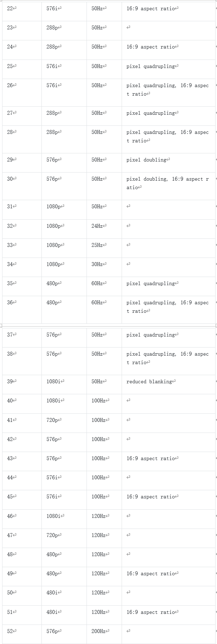The image size is (217, 644).
Task: Click the 24Hz cell in row 32
Action: (104, 229)
